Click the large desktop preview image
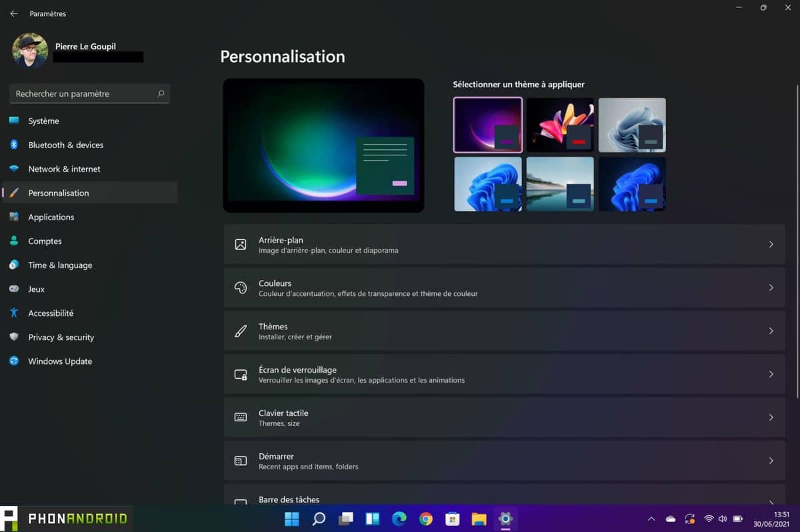800x532 pixels. pyautogui.click(x=323, y=145)
